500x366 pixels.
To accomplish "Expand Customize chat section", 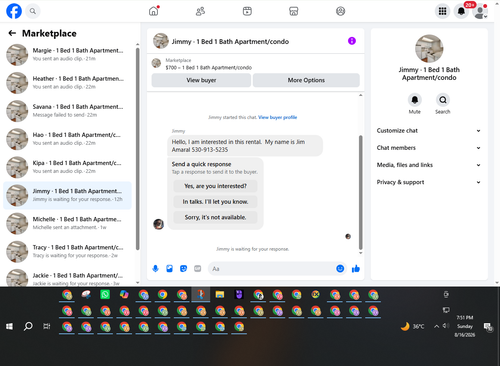I will [429, 131].
